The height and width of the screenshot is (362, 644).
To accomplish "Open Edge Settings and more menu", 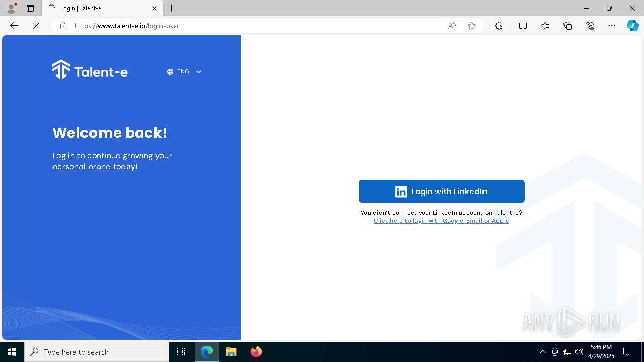I will [x=612, y=26].
